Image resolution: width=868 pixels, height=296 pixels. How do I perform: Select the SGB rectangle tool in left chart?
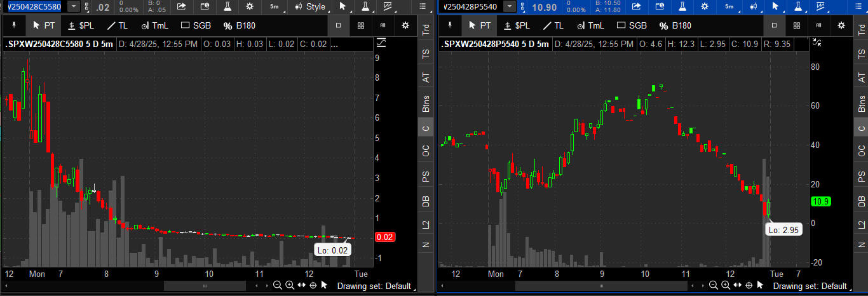pos(196,26)
